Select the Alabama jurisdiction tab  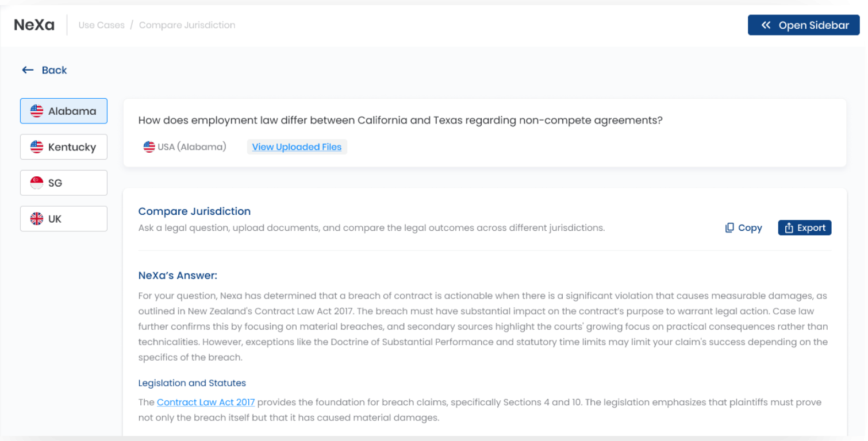tap(64, 111)
